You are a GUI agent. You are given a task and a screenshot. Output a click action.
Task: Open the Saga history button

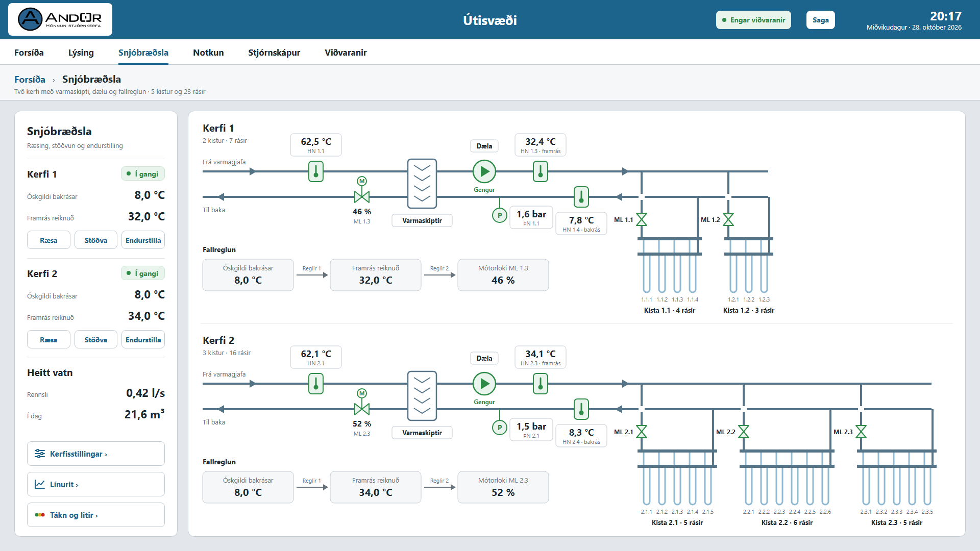(821, 20)
